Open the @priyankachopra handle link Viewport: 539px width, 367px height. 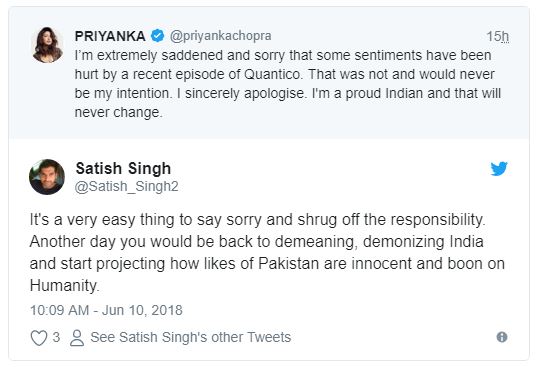tap(220, 36)
